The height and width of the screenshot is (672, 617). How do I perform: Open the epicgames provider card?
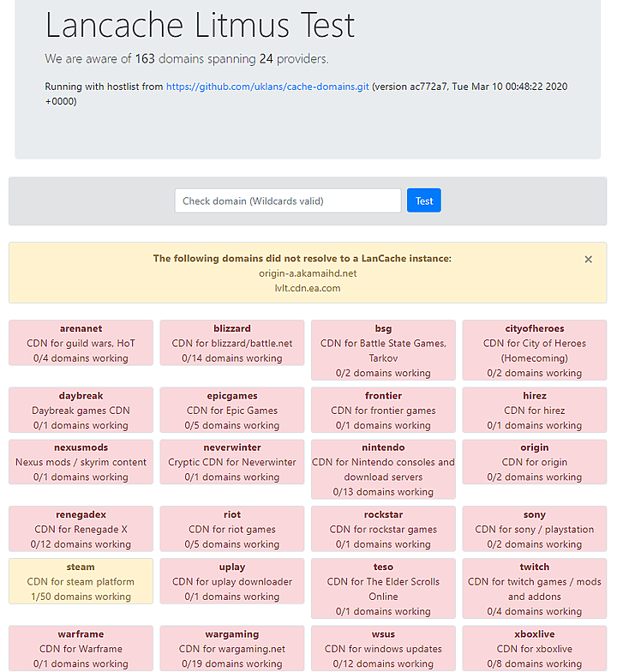[x=232, y=410]
